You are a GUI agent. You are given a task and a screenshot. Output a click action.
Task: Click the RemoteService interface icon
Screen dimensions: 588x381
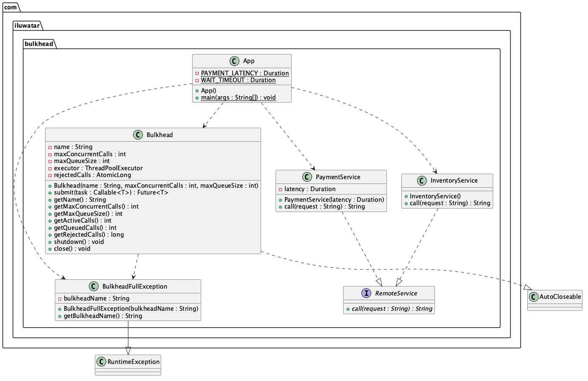pyautogui.click(x=366, y=293)
